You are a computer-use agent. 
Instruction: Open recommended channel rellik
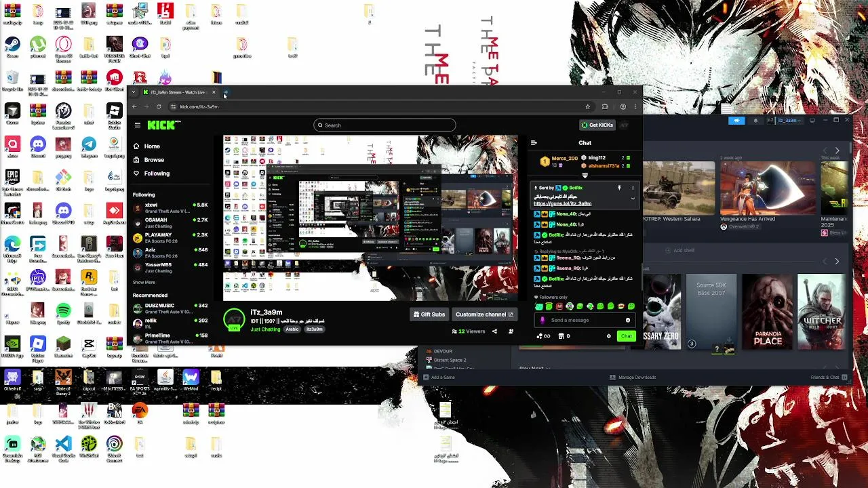pyautogui.click(x=170, y=323)
